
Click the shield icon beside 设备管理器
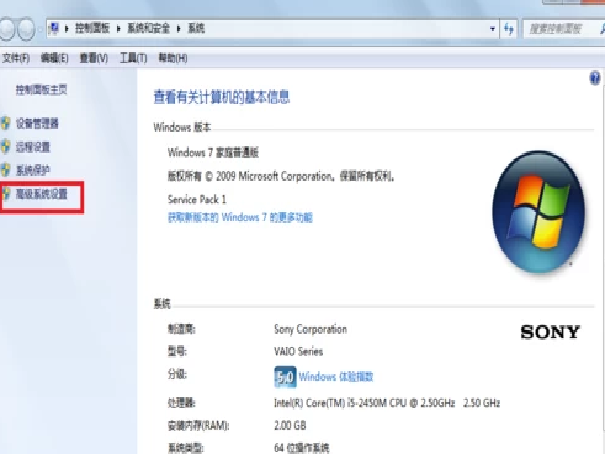tap(5, 123)
